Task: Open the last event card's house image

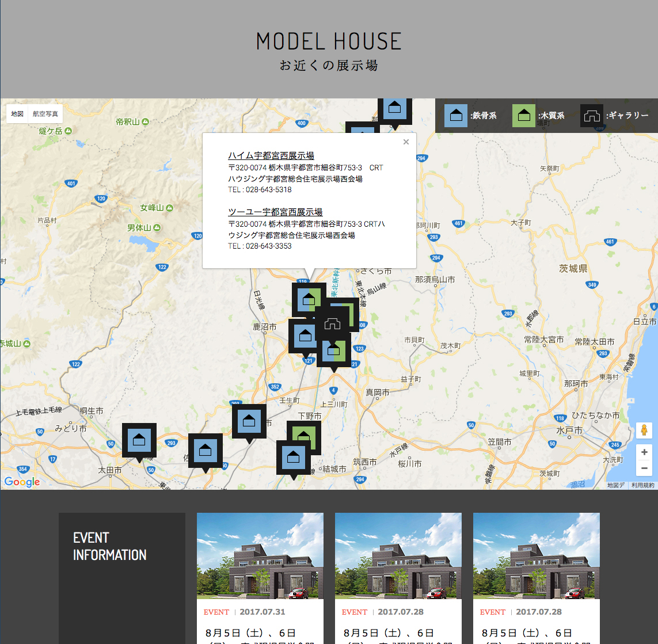Action: [537, 556]
